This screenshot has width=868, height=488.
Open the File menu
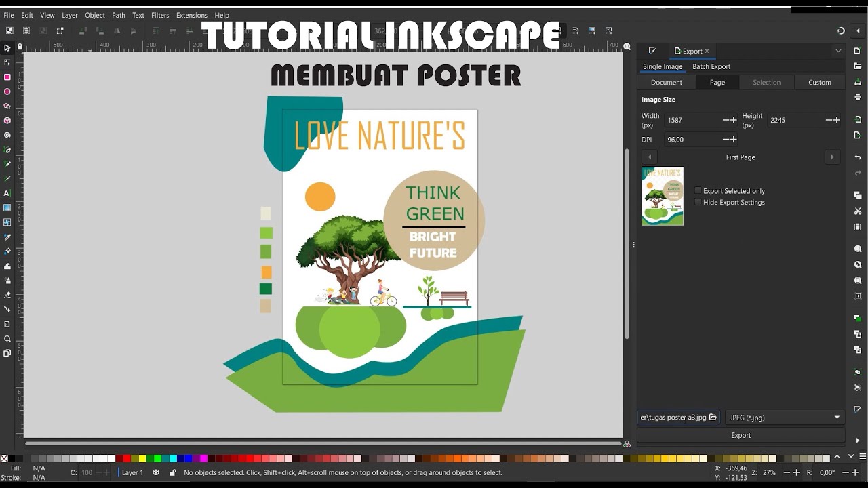(x=9, y=15)
